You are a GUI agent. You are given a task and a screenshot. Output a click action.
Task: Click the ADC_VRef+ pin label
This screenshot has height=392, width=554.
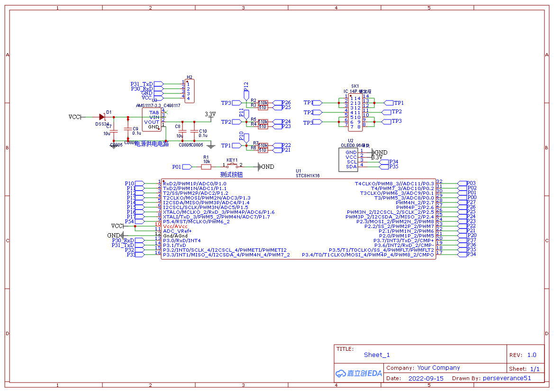(177, 231)
